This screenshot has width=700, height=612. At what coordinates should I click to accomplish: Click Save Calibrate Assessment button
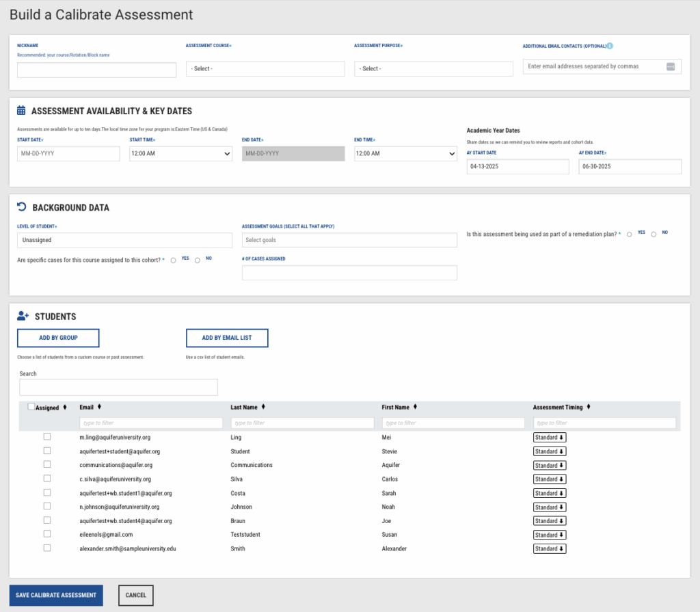coord(56,595)
